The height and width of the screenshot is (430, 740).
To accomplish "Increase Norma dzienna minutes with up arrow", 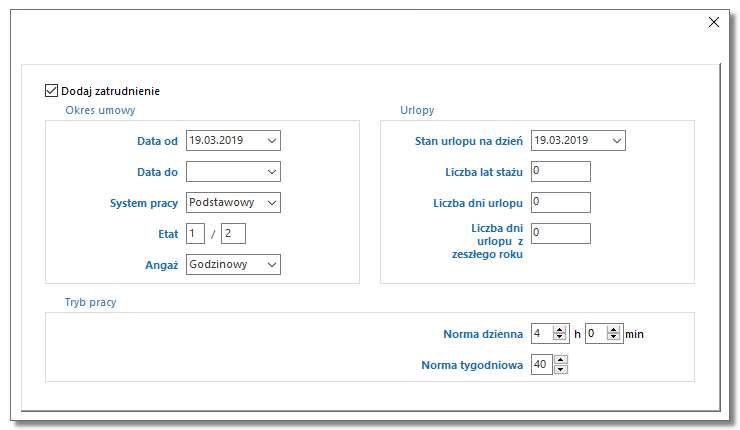I will (x=613, y=330).
